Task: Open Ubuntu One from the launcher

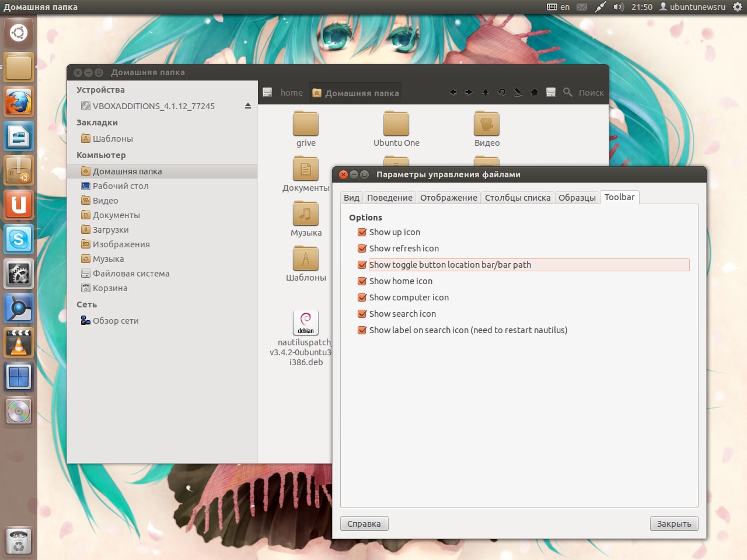Action: [19, 205]
